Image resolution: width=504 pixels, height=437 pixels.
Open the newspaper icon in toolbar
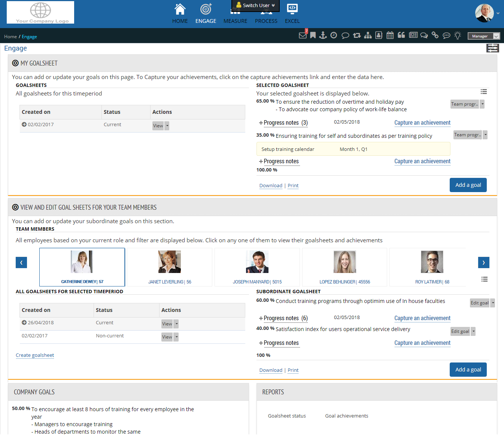click(x=413, y=35)
